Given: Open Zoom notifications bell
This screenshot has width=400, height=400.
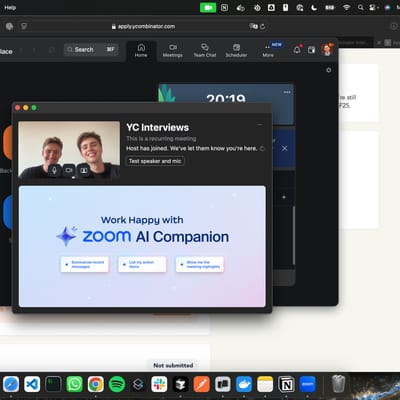Looking at the screenshot, I should coord(297,50).
